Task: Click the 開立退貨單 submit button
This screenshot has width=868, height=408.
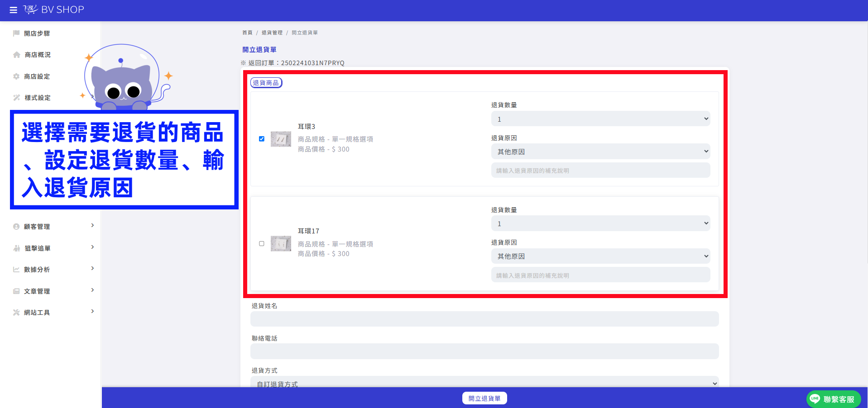Action: (x=484, y=399)
